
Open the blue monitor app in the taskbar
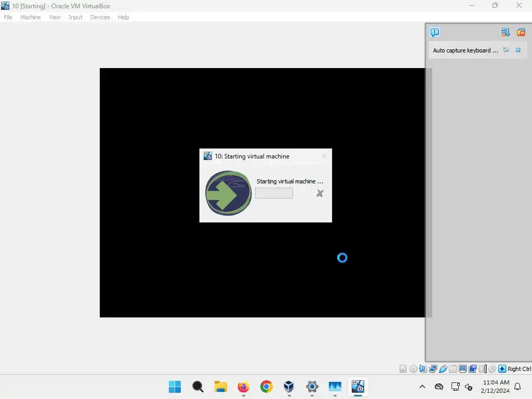pyautogui.click(x=335, y=387)
